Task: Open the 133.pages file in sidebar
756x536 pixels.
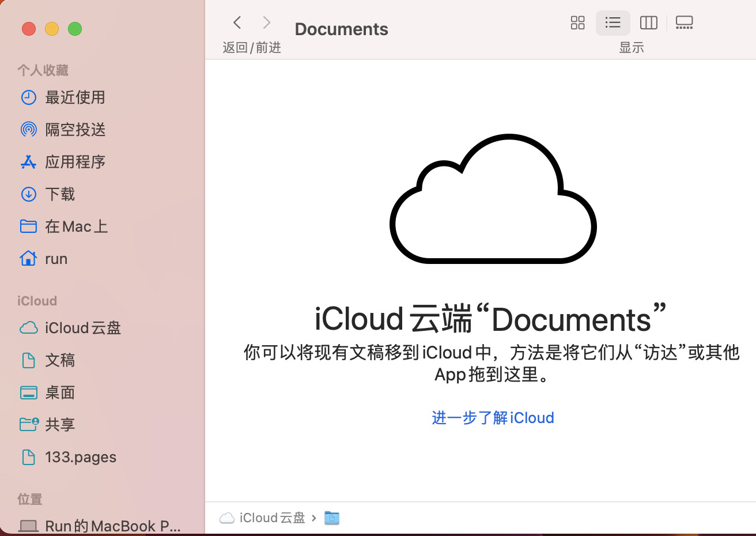Action: click(80, 457)
